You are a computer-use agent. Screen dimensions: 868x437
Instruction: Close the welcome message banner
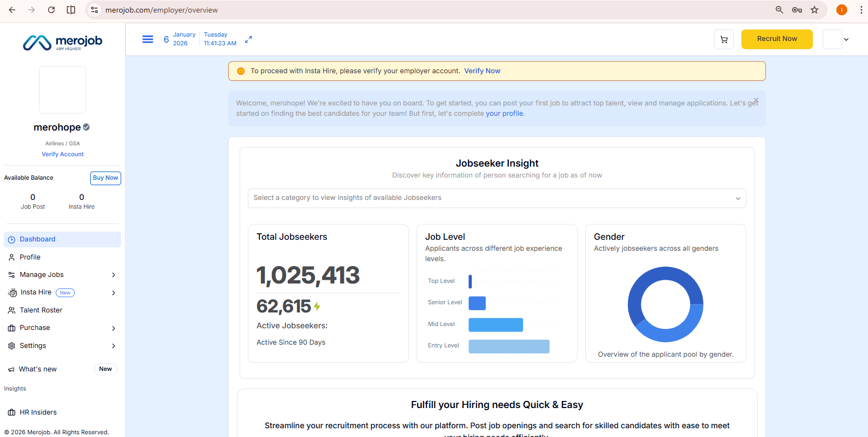click(x=756, y=101)
